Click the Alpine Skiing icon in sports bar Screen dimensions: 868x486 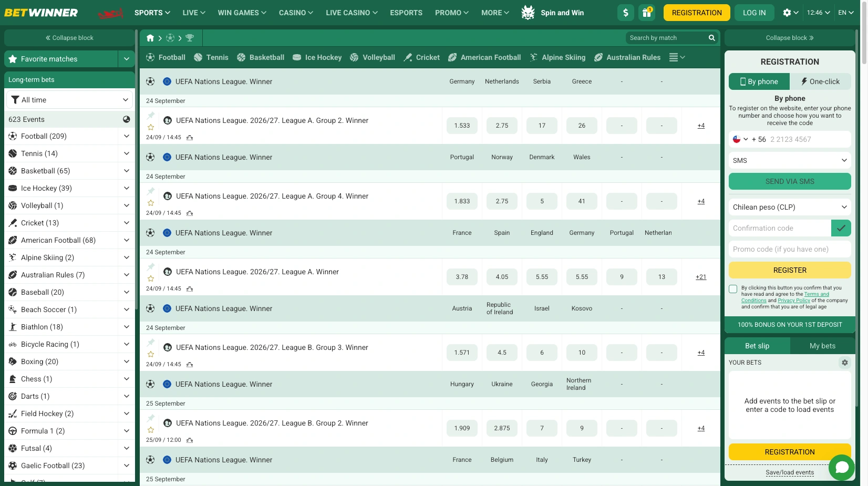point(534,57)
